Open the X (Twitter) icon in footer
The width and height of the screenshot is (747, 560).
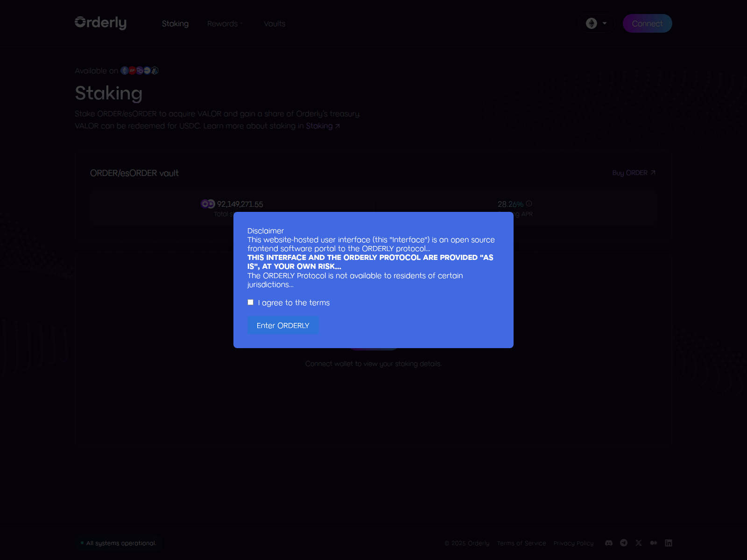639,543
